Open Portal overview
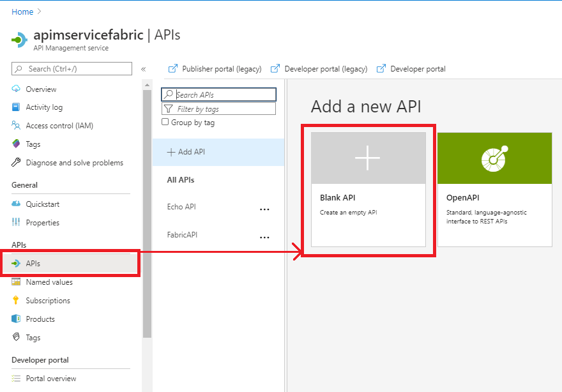Screen dimensions: 562x392 (x=51, y=379)
